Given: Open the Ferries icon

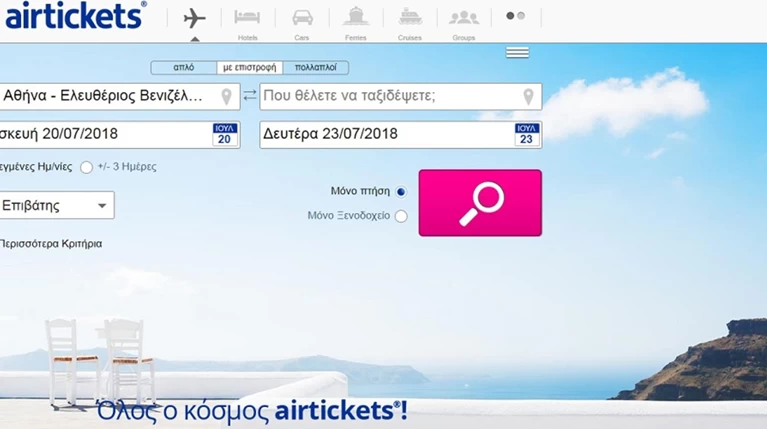Looking at the screenshot, I should pyautogui.click(x=356, y=16).
